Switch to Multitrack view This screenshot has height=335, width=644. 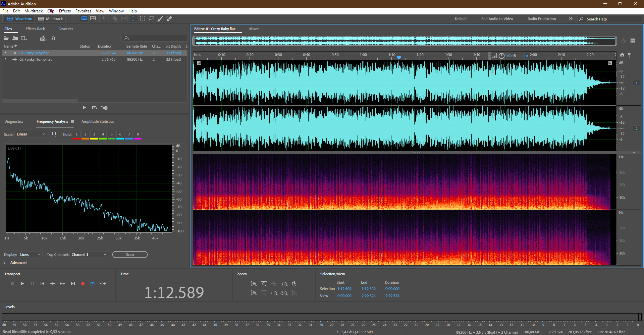[x=51, y=19]
